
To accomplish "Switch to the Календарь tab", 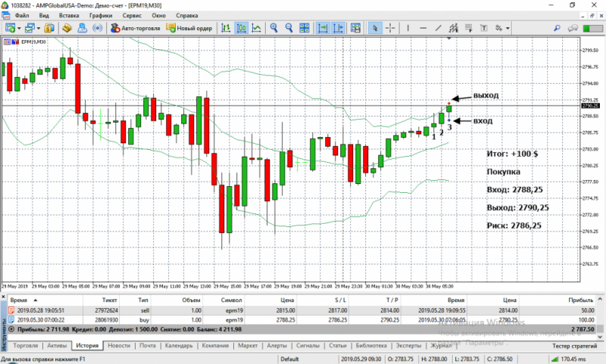I will pos(179,346).
